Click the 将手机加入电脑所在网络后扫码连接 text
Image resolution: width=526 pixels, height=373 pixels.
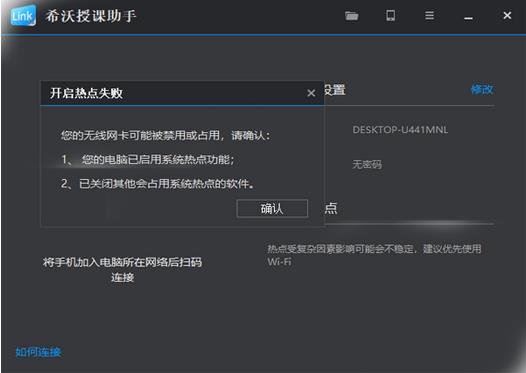(x=122, y=270)
